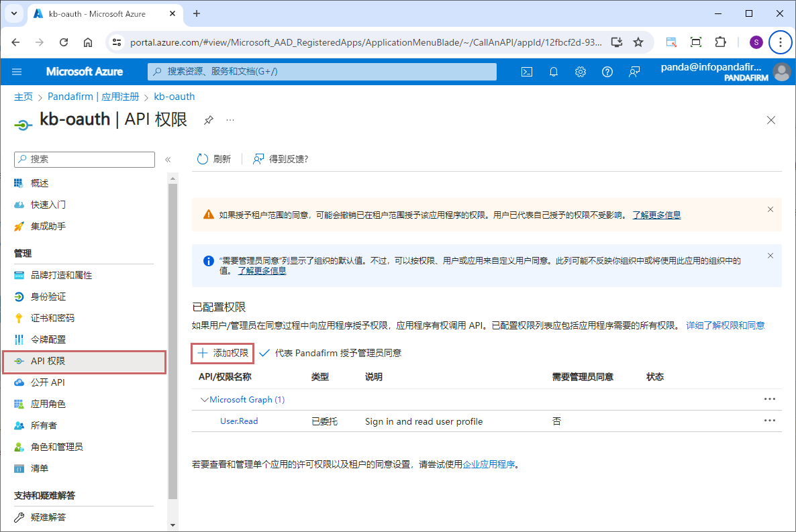Click the 刷新 refresh button
The image size is (796, 532).
pyautogui.click(x=214, y=159)
